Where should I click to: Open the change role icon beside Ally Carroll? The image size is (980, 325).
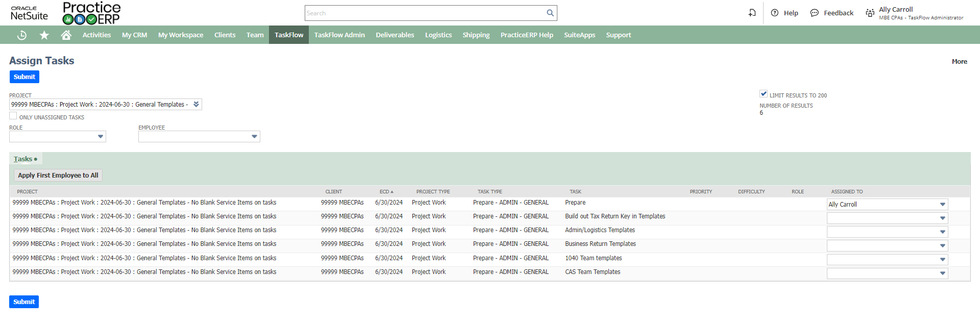coord(870,13)
